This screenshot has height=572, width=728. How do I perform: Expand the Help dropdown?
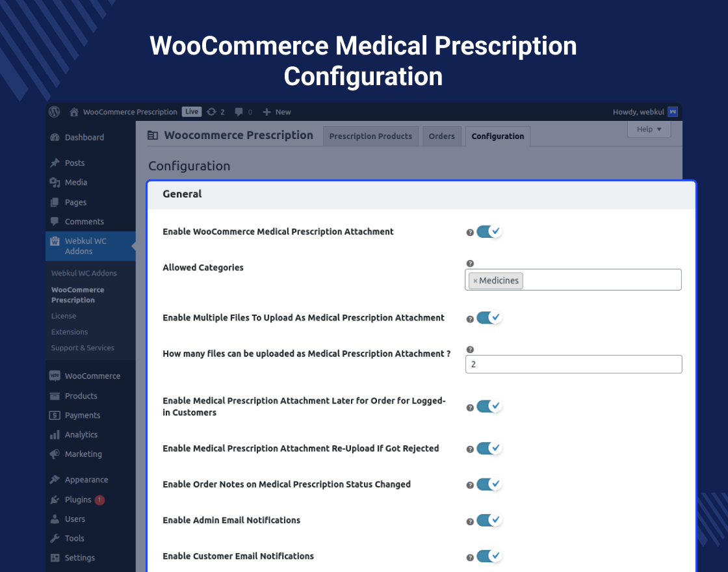[649, 129]
